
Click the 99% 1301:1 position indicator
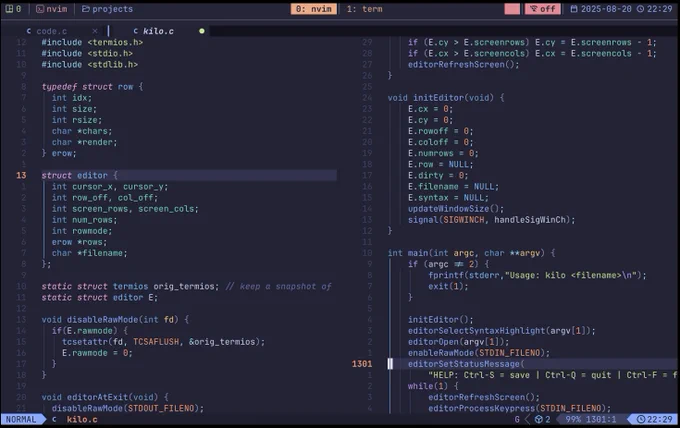tap(591, 419)
